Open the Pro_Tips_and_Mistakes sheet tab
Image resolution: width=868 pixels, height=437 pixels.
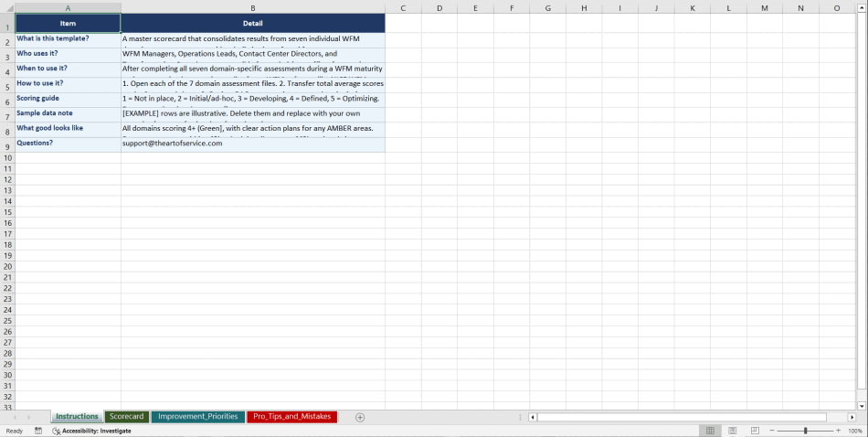coord(291,417)
